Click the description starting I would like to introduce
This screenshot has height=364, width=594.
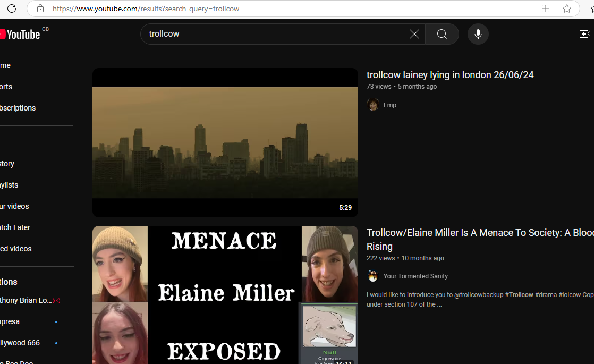pos(480,300)
